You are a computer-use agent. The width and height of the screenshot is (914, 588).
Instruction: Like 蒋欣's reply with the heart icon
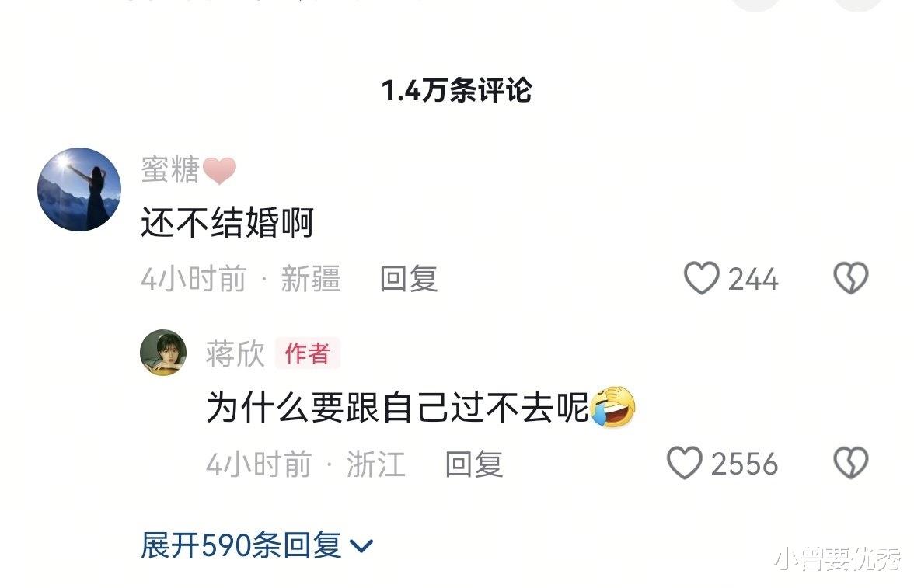tap(684, 463)
